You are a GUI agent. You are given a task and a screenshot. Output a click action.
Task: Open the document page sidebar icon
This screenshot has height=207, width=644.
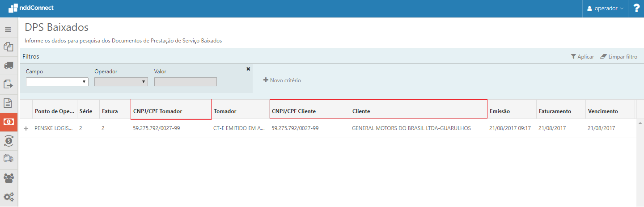tap(8, 103)
